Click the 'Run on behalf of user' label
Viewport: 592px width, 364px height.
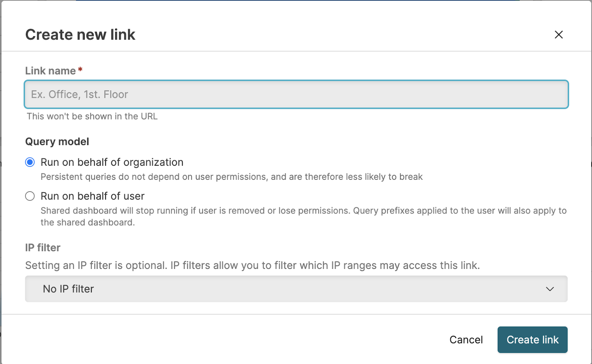92,196
